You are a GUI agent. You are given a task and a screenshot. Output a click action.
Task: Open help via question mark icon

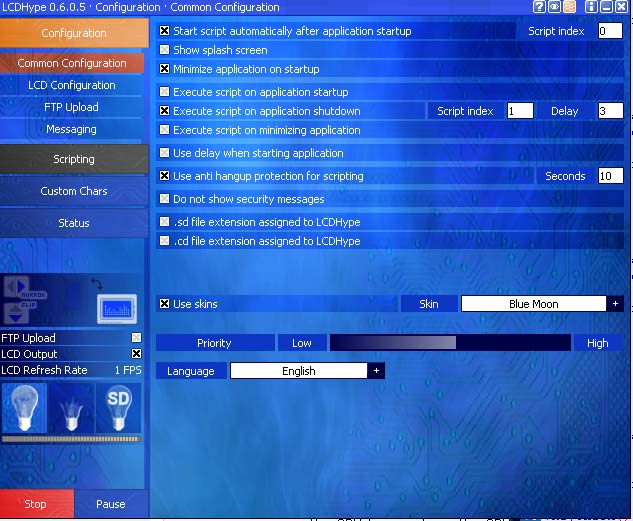point(539,7)
